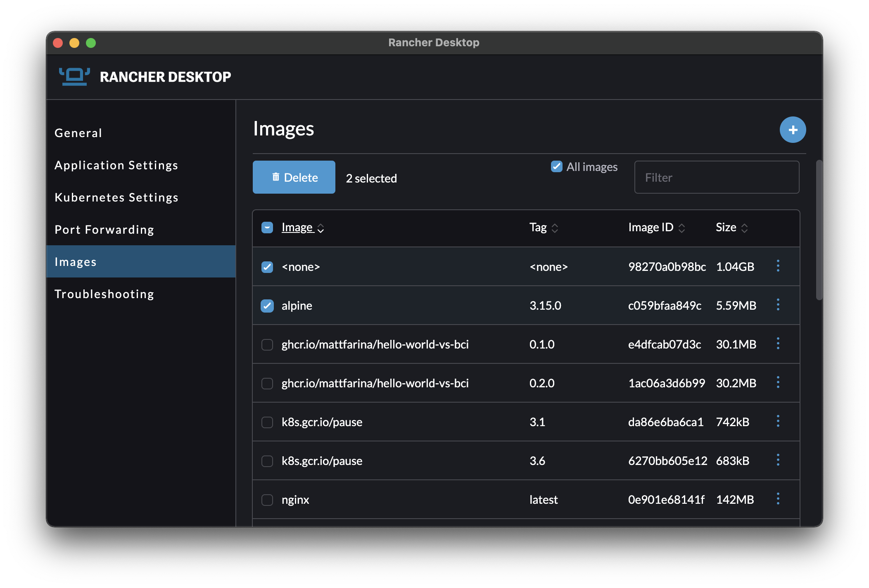Delete the selected images

(x=294, y=178)
